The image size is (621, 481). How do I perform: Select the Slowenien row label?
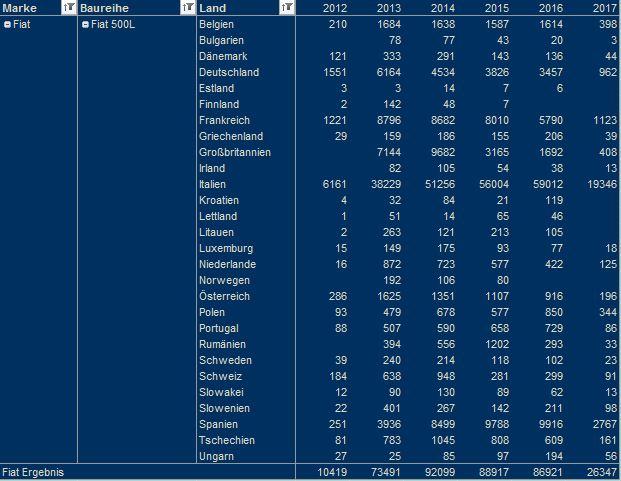[x=224, y=409]
